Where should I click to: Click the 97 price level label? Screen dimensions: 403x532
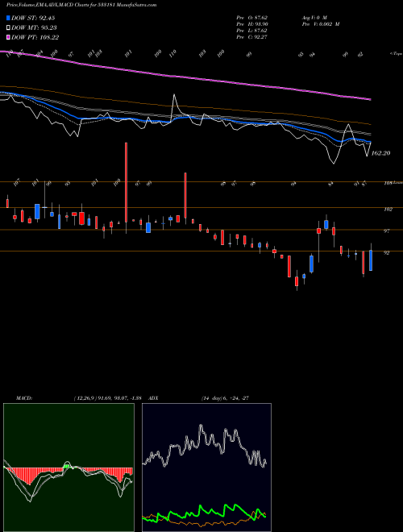click(386, 231)
